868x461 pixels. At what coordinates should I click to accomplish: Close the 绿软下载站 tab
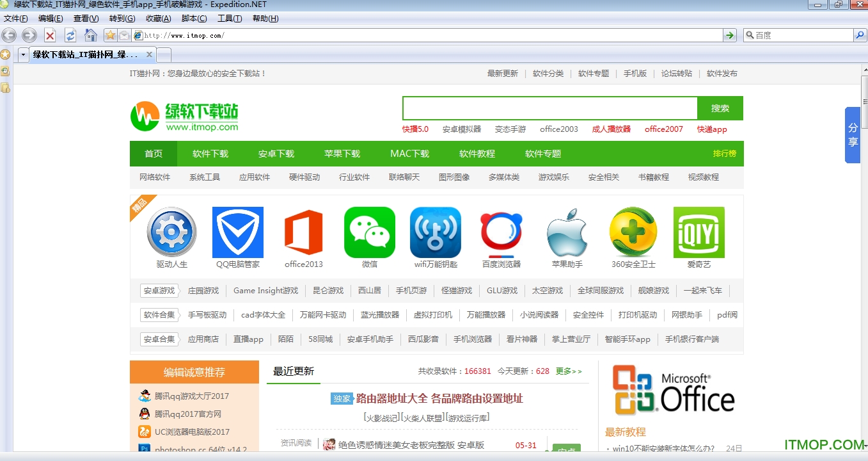(x=150, y=55)
